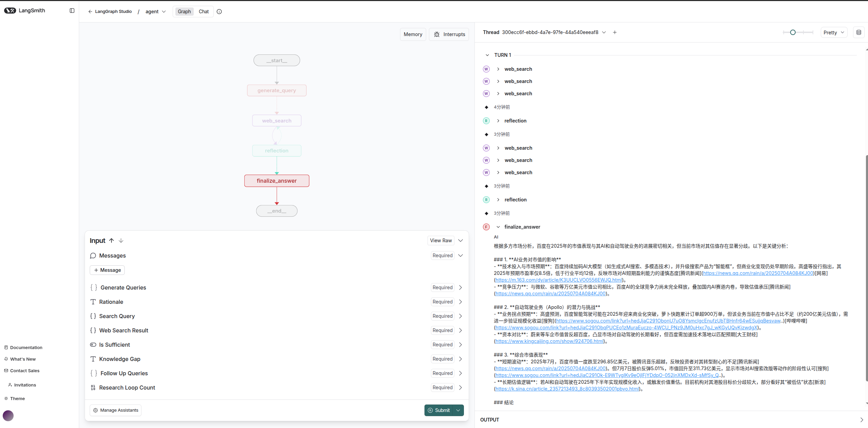Click the Input down arrow icon
The width and height of the screenshot is (868, 428).
[x=121, y=241]
